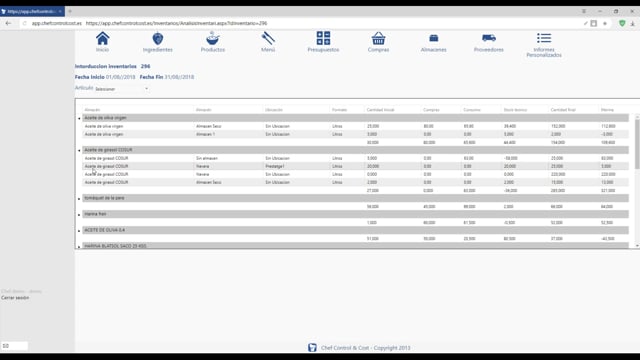
Task: Expand the HARINA BLATSOL SACO group
Action: pos(79,246)
